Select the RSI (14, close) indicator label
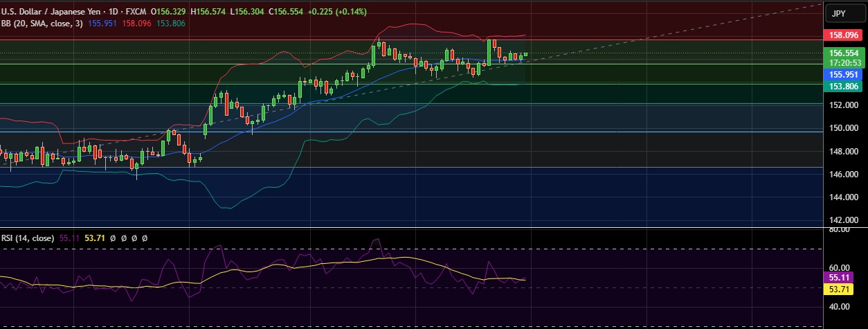Screen dimensions: 868x329 [28, 238]
